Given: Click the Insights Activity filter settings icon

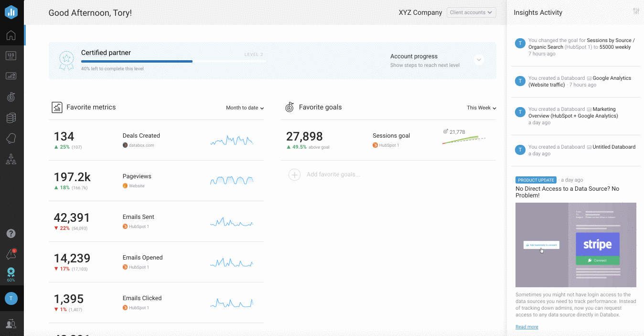Looking at the screenshot, I should [x=636, y=11].
